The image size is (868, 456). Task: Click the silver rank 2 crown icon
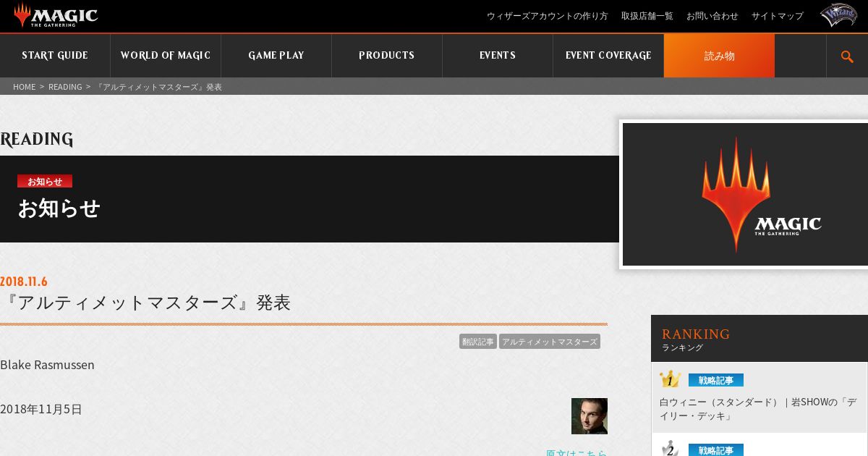pyautogui.click(x=670, y=449)
